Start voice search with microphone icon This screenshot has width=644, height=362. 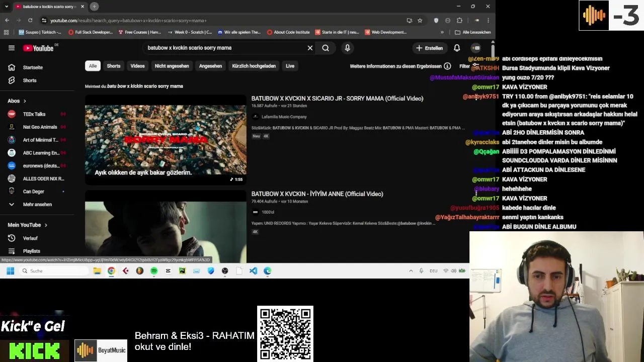tap(347, 48)
